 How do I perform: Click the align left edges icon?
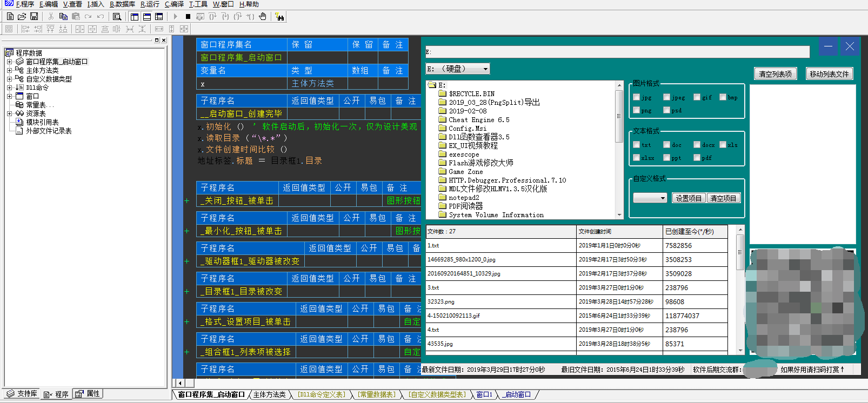click(x=25, y=29)
